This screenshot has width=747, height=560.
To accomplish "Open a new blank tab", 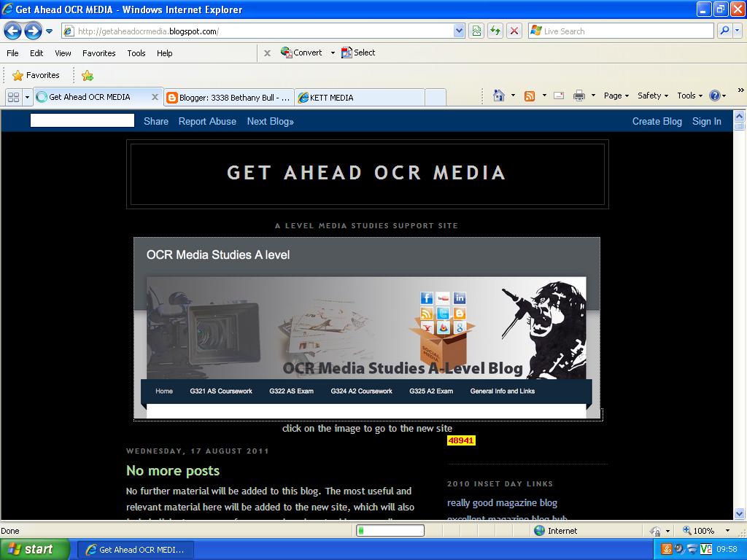I will click(436, 98).
